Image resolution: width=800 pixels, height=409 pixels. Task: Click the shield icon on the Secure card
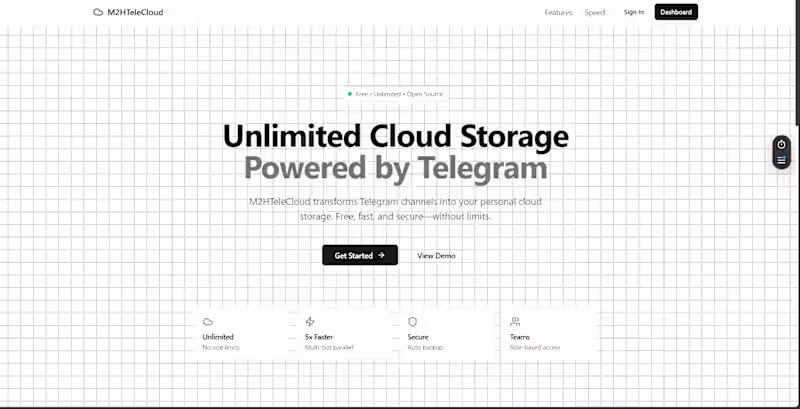[x=412, y=321]
